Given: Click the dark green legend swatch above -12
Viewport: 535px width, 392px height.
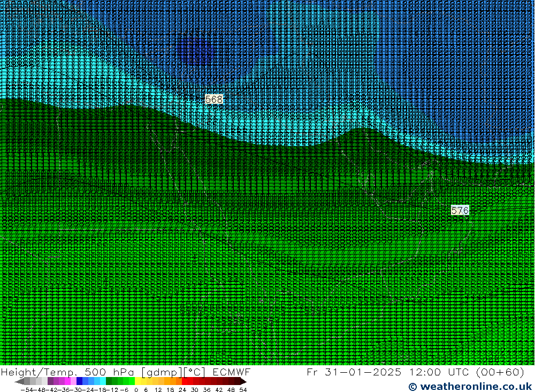Looking at the screenshot, I should [x=109, y=381].
